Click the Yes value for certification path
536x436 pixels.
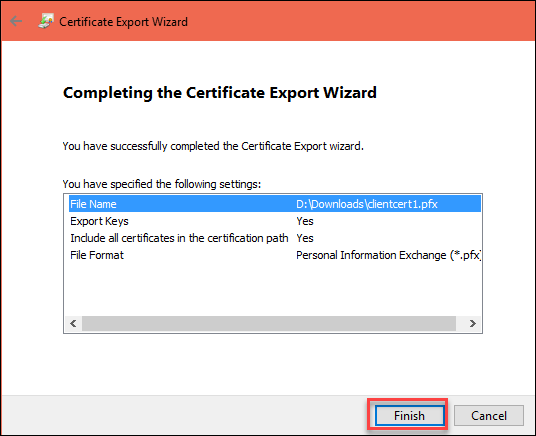305,238
